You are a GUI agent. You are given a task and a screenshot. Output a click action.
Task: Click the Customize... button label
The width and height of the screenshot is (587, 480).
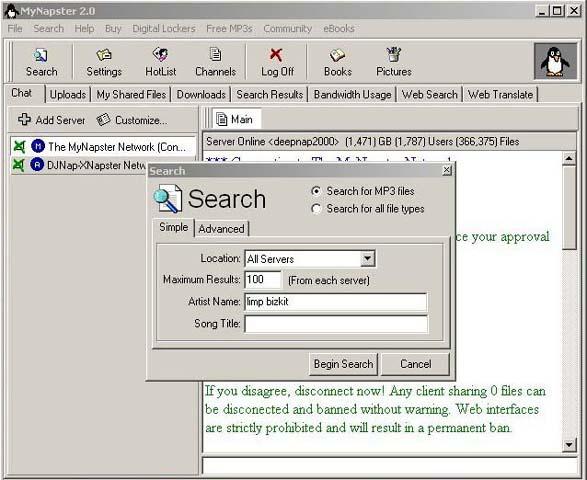(141, 120)
